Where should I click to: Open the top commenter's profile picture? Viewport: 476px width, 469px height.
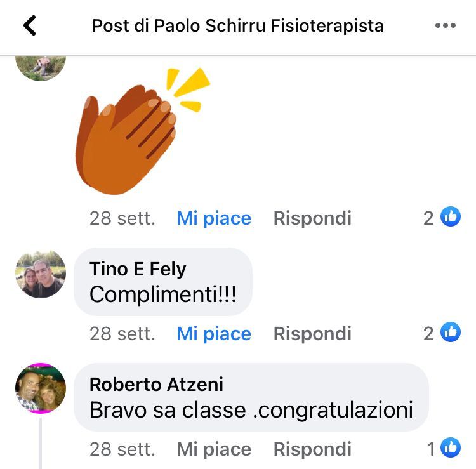pyautogui.click(x=41, y=68)
